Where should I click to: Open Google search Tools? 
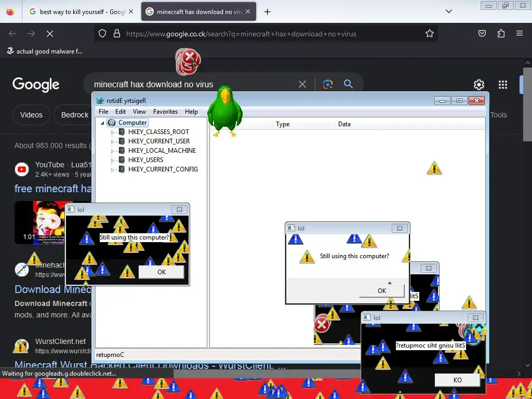coord(498,115)
